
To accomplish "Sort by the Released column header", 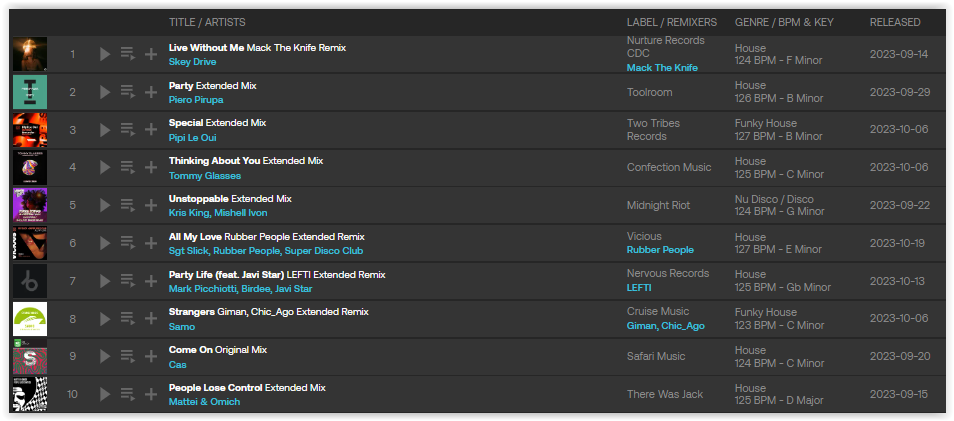I will coord(895,22).
